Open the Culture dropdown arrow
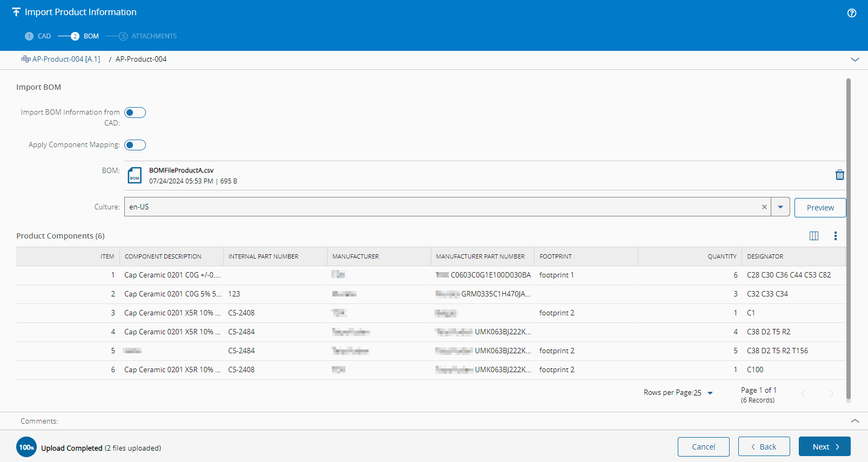Screen dimensions: 868x462 pyautogui.click(x=780, y=207)
